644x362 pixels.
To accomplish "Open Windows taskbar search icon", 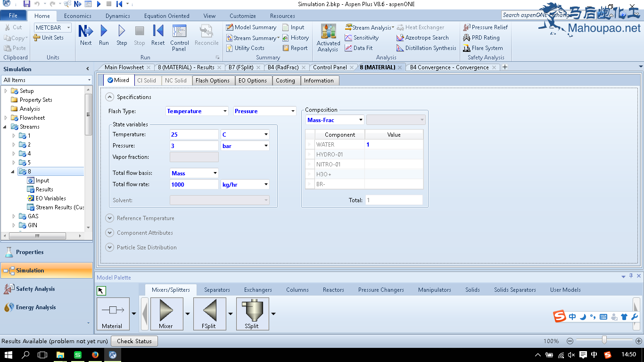I will (26, 355).
